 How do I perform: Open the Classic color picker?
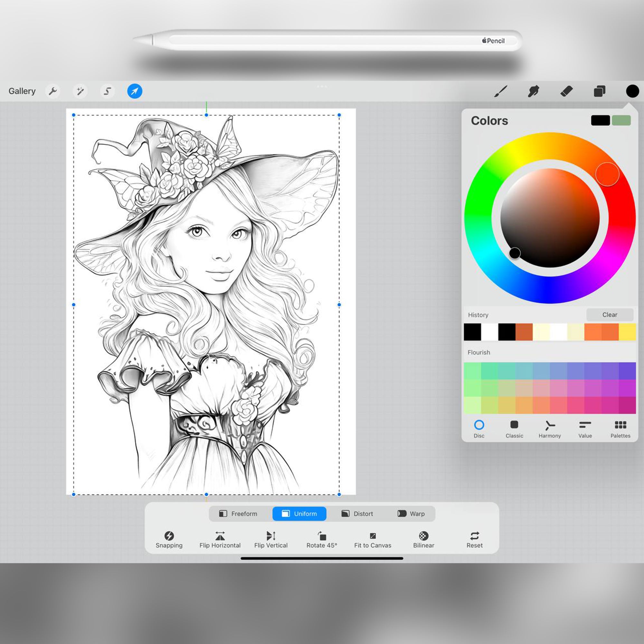coord(514,429)
